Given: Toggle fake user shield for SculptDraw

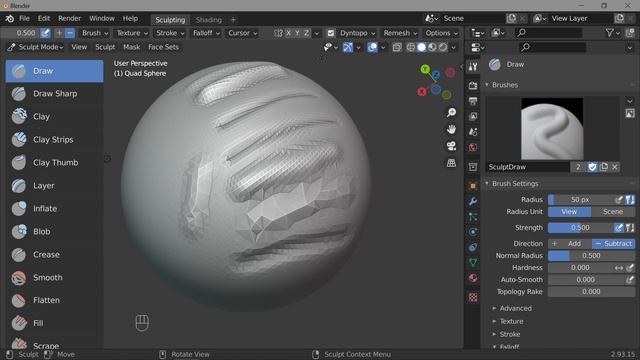Looking at the screenshot, I should (592, 167).
